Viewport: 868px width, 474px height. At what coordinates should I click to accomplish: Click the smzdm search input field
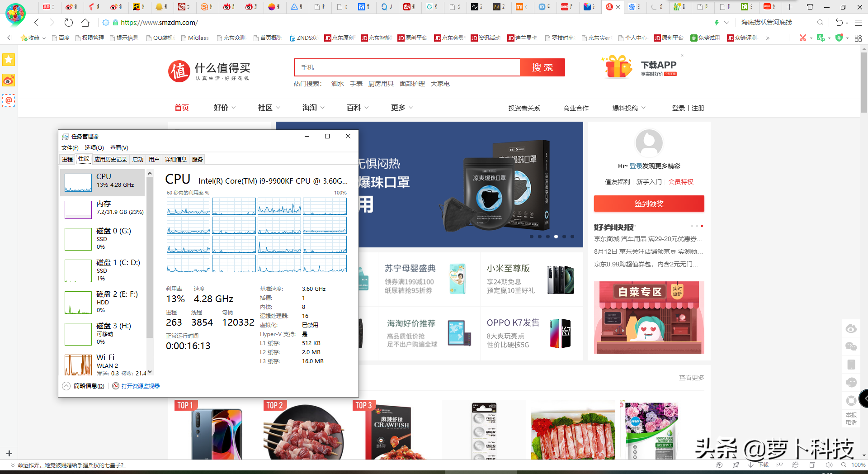[407, 67]
